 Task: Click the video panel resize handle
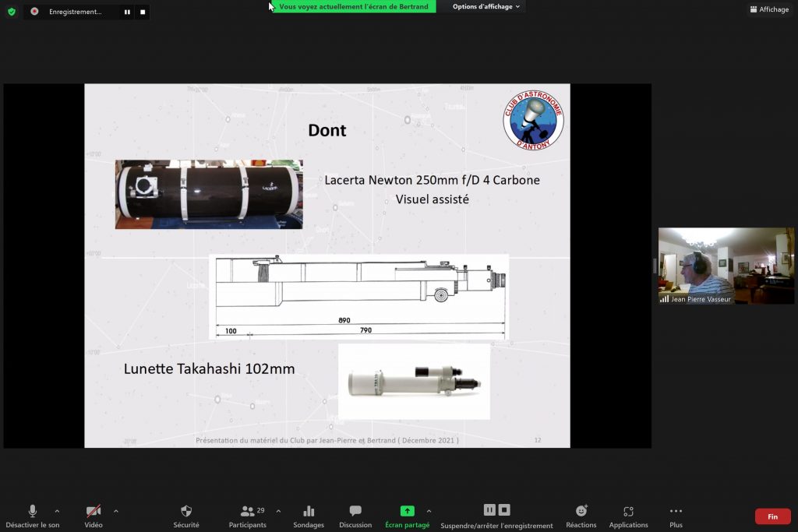[655, 266]
